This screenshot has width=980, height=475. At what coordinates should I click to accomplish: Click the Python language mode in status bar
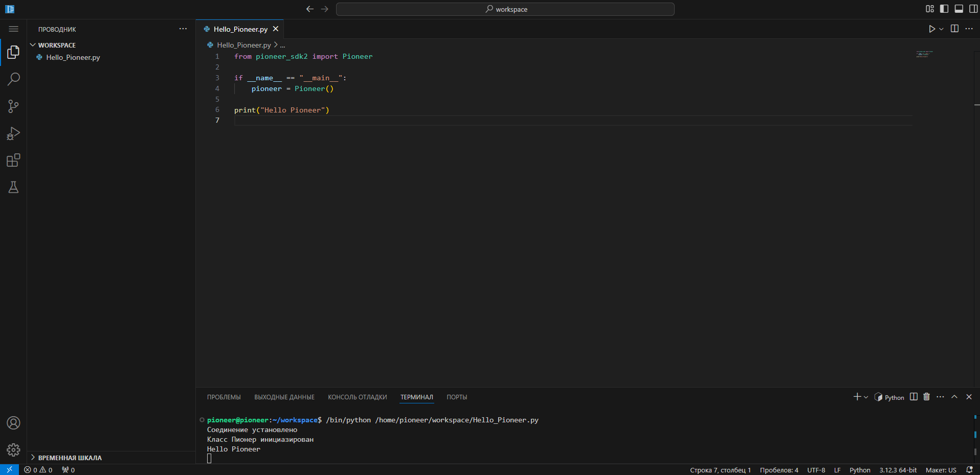[x=859, y=470]
